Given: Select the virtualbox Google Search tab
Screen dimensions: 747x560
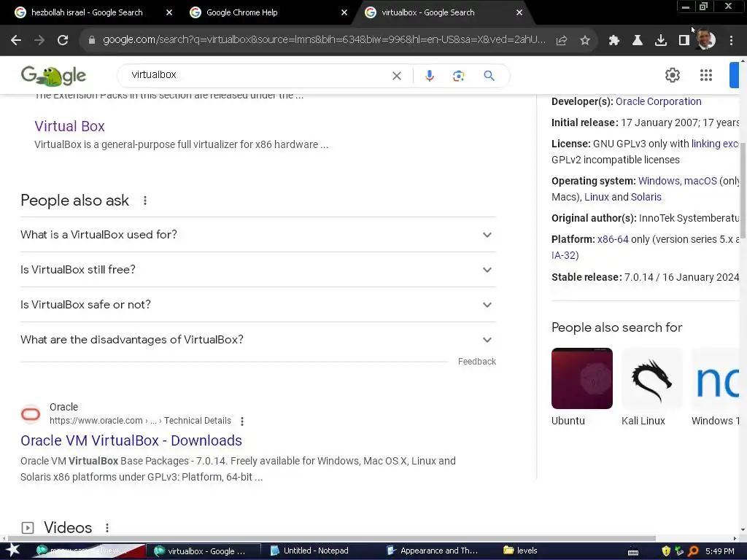Looking at the screenshot, I should point(427,12).
